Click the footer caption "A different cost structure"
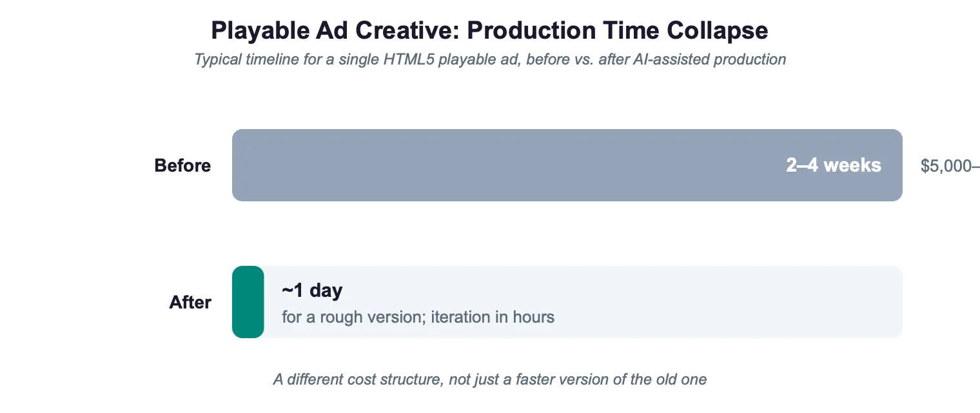 pos(357,379)
